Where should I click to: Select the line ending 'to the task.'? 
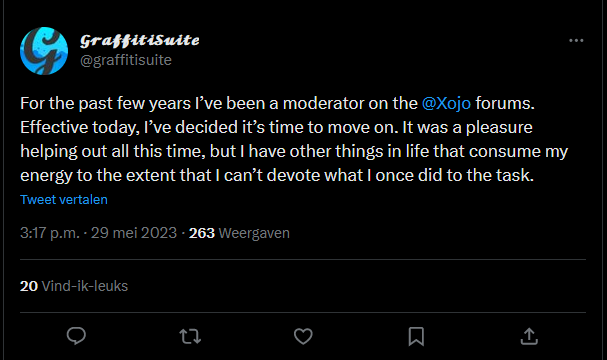click(277, 175)
